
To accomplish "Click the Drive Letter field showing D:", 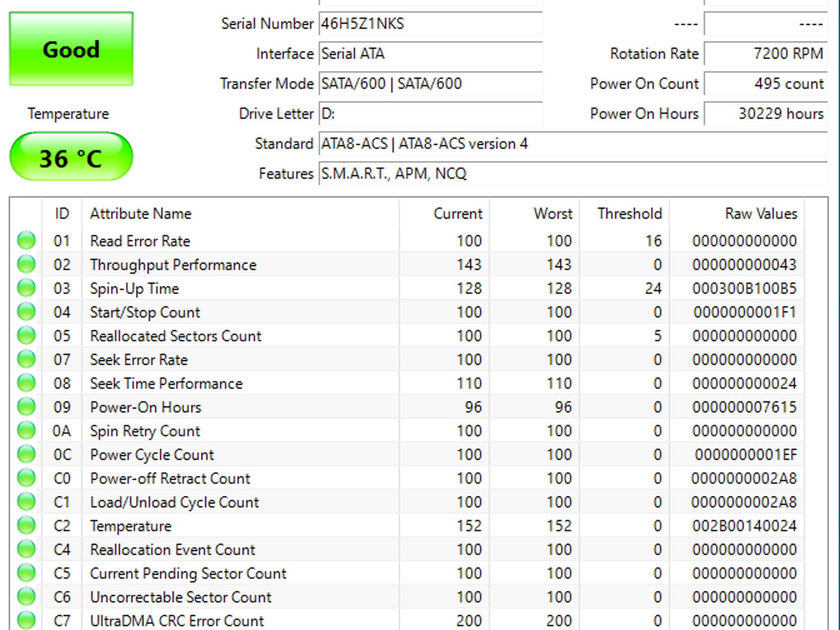I will coord(431,114).
